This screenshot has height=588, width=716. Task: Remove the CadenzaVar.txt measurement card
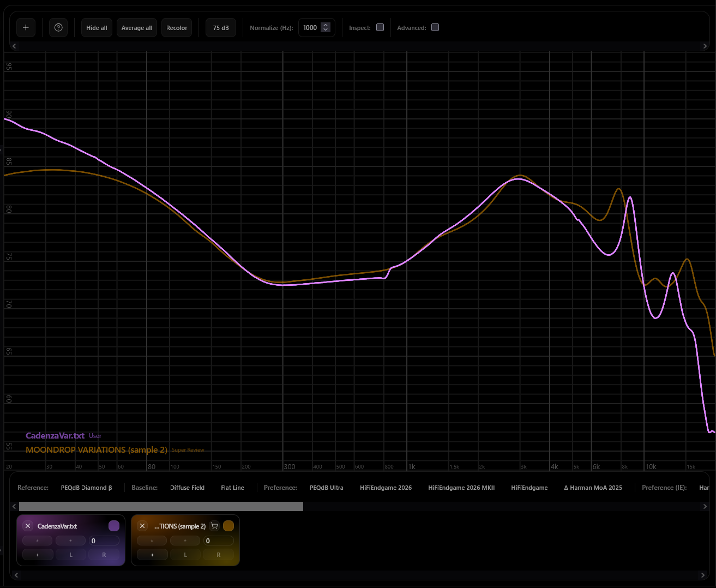pos(28,526)
